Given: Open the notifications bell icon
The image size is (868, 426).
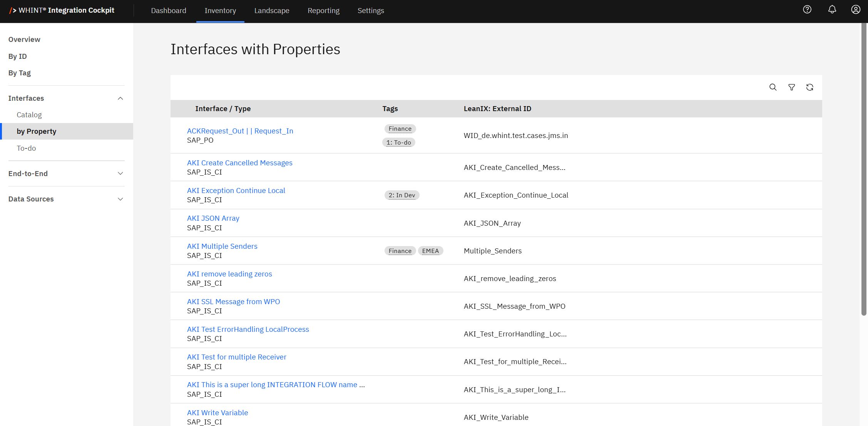Looking at the screenshot, I should click(832, 10).
